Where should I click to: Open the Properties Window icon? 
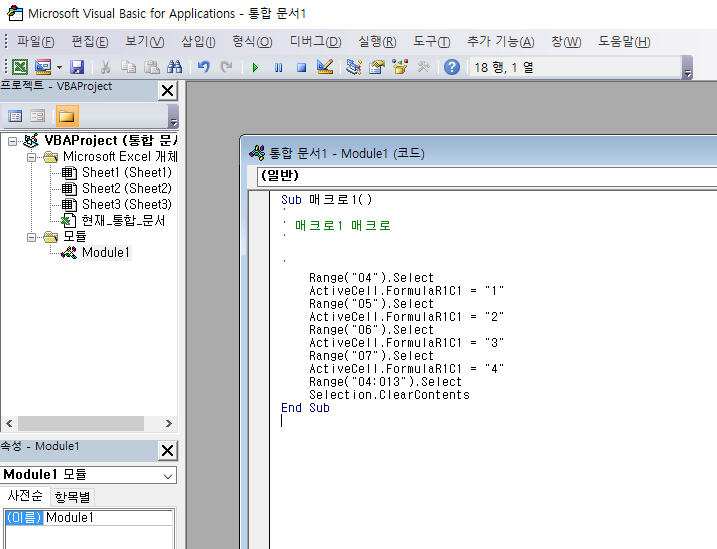pyautogui.click(x=377, y=67)
